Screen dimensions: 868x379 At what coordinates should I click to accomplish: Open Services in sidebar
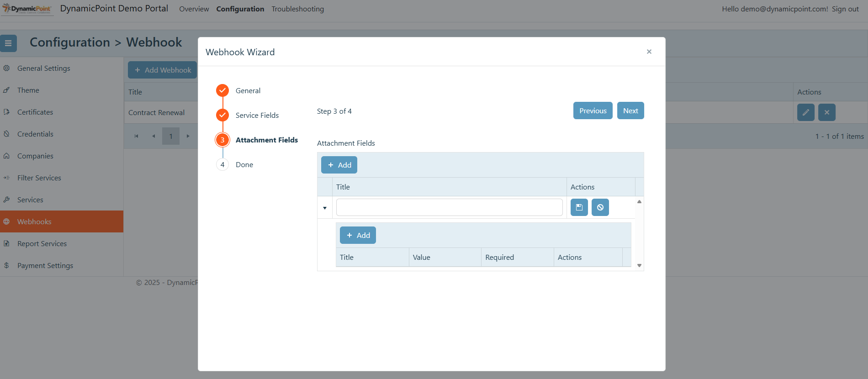click(x=62, y=200)
